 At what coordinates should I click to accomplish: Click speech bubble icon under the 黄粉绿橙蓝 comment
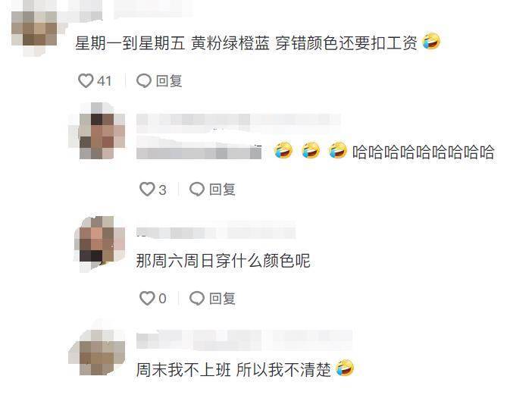pos(144,81)
